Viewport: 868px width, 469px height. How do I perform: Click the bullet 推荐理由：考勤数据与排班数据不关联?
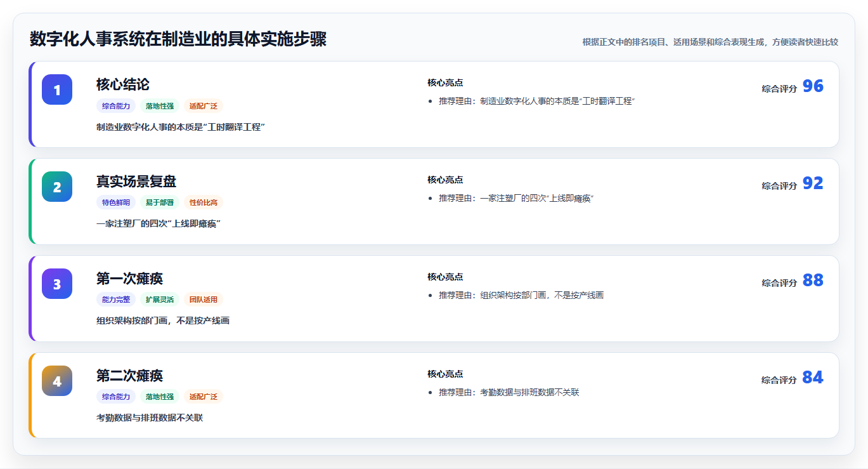tap(509, 392)
